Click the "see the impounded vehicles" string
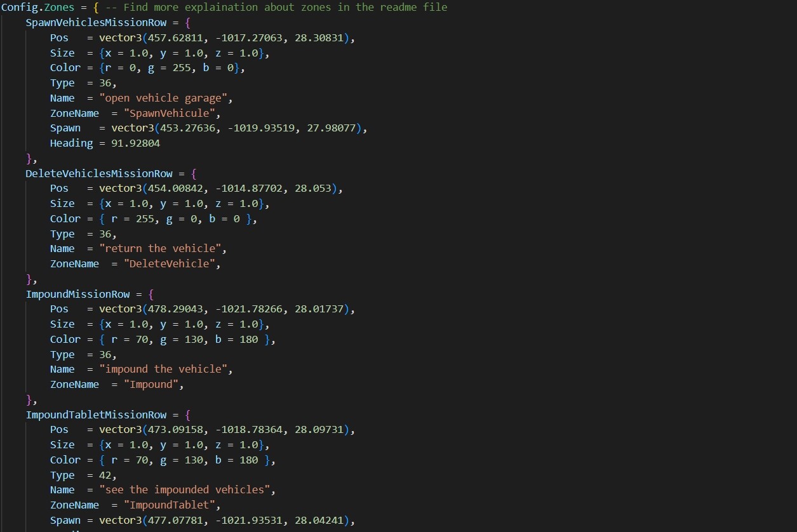The height and width of the screenshot is (532, 797). pyautogui.click(x=187, y=490)
